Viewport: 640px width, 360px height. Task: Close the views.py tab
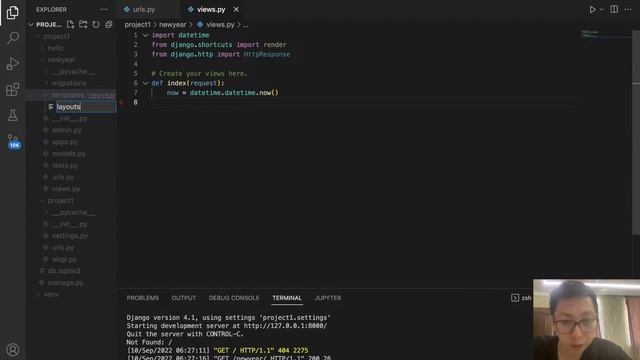click(236, 9)
